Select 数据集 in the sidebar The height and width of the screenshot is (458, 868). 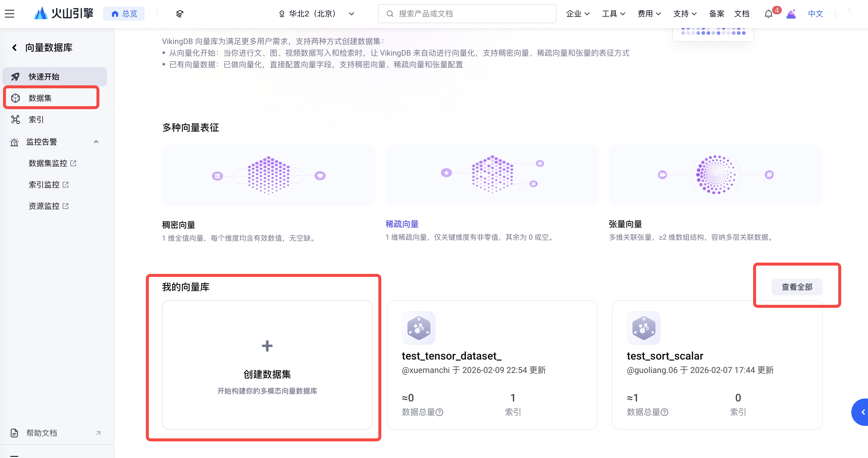(x=40, y=98)
